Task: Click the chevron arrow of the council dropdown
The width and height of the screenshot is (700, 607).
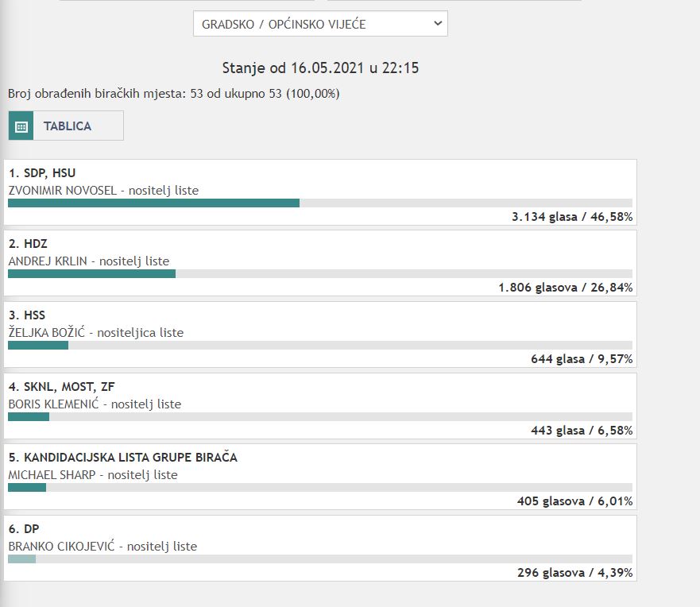Action: 437,24
